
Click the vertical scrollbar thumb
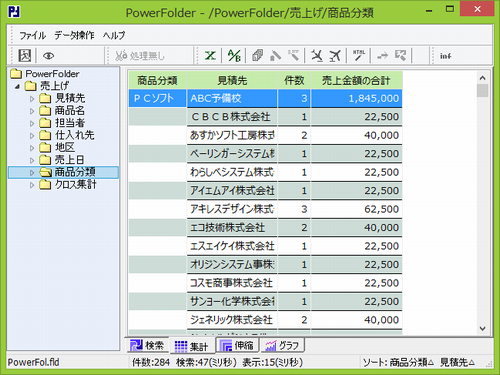click(482, 91)
